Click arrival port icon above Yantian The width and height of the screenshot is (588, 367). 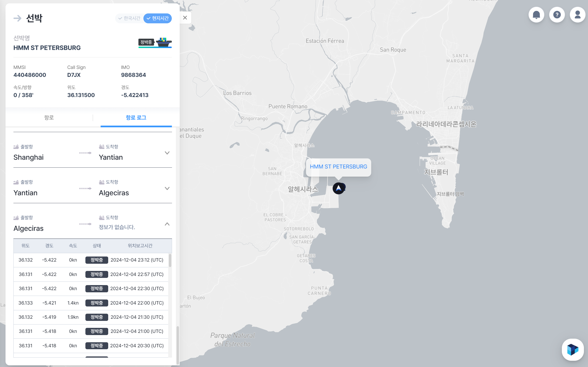point(101,147)
